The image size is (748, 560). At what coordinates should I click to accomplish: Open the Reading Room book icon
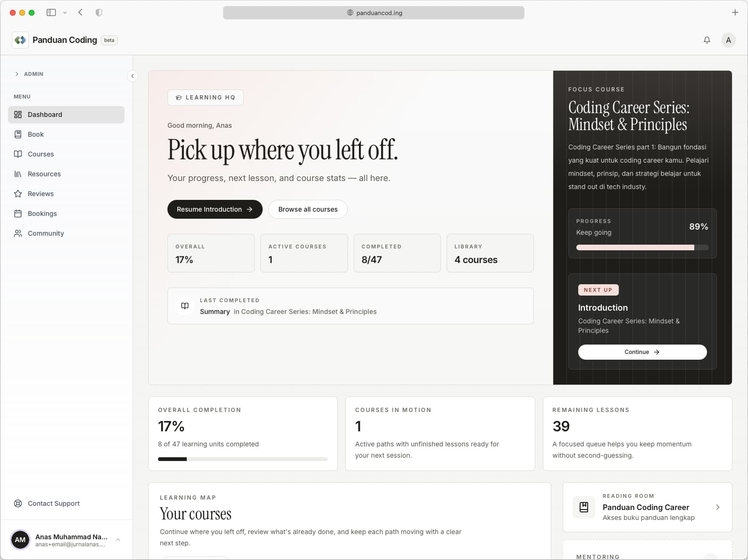pos(583,507)
